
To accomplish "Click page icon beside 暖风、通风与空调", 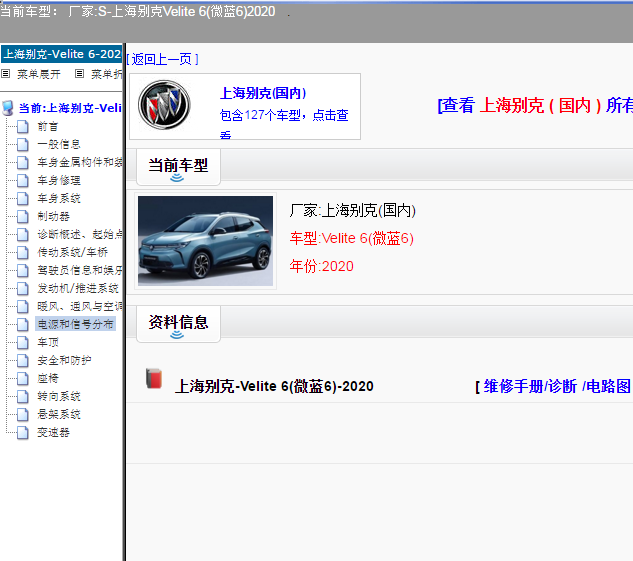I will click(x=23, y=306).
